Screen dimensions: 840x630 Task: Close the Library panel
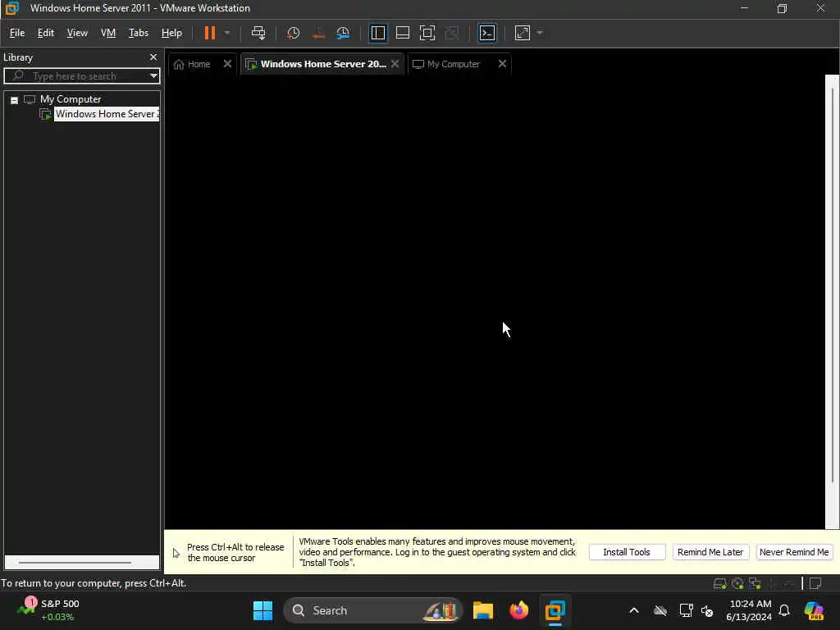click(x=153, y=57)
